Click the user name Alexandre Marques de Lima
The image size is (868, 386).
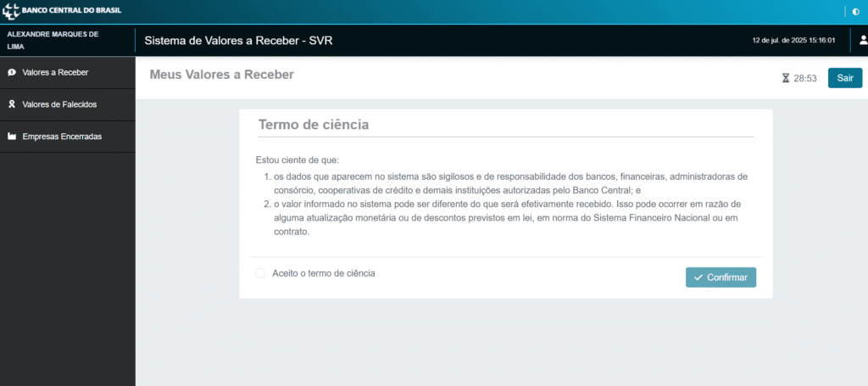(x=53, y=40)
